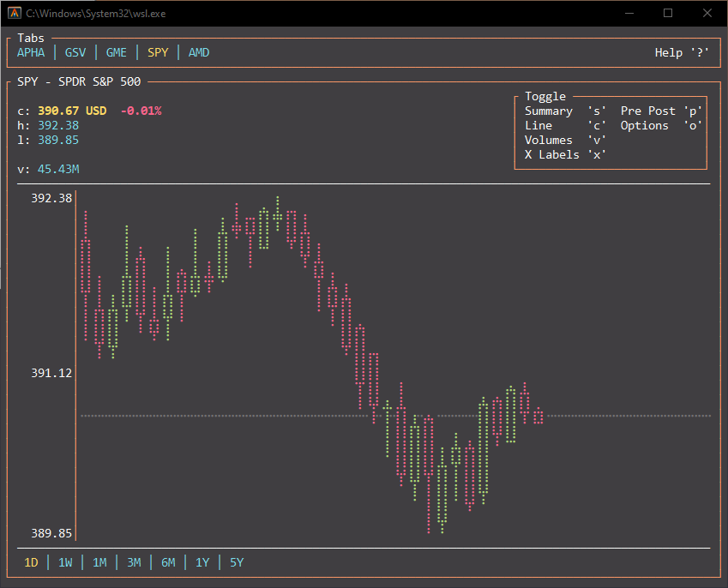This screenshot has height=588, width=728.
Task: Click the Toggle panel title
Action: tap(545, 96)
